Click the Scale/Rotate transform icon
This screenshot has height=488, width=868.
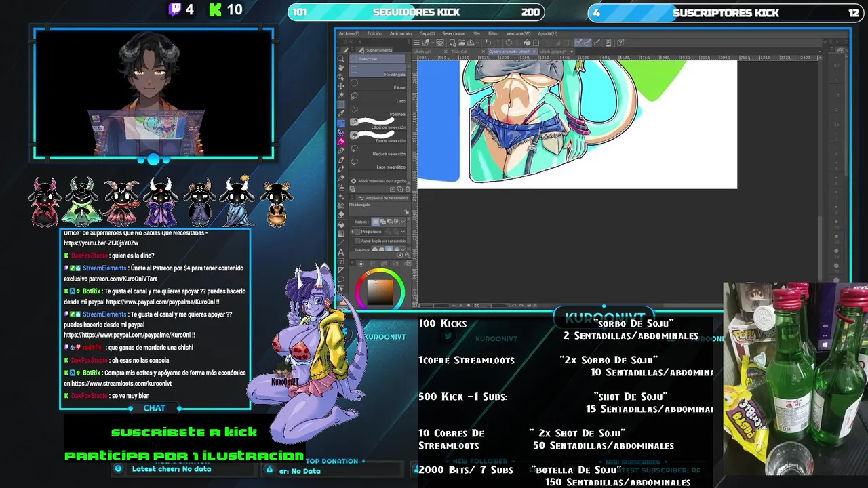pyautogui.click(x=536, y=43)
